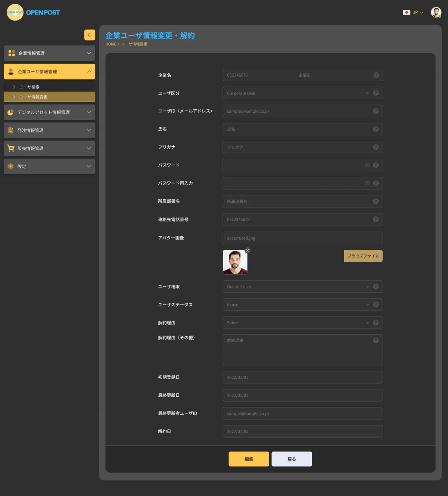Expand デジタルアセット情報管理 chevron
Viewport: 448px width, 496px height.
(89, 112)
